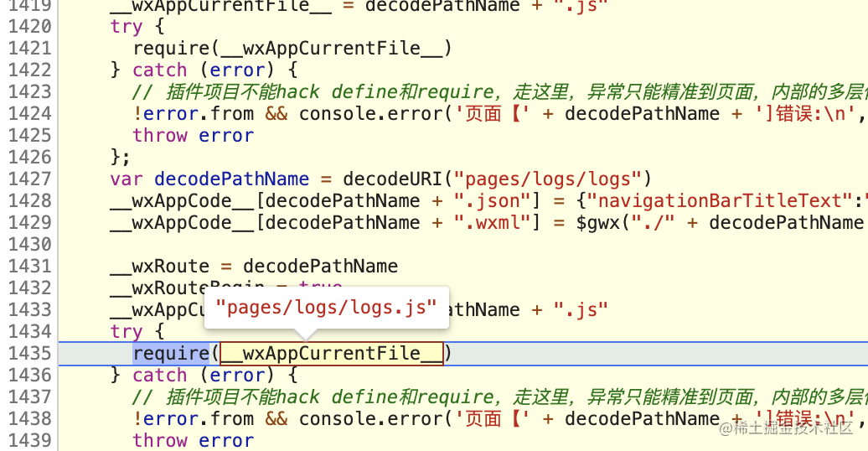This screenshot has width=868, height=451.
Task: Click the comment on line 1423
Action: [500, 91]
